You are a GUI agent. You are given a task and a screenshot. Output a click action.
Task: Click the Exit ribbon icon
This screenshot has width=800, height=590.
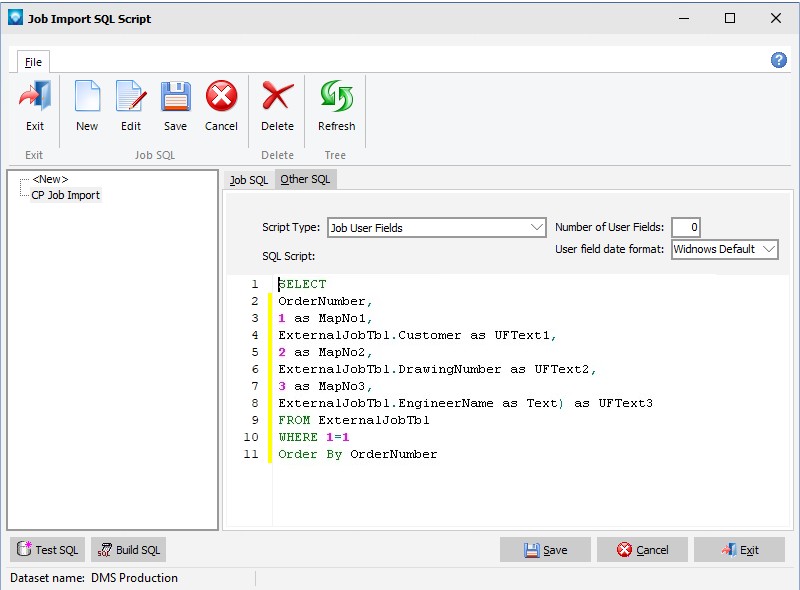click(35, 96)
